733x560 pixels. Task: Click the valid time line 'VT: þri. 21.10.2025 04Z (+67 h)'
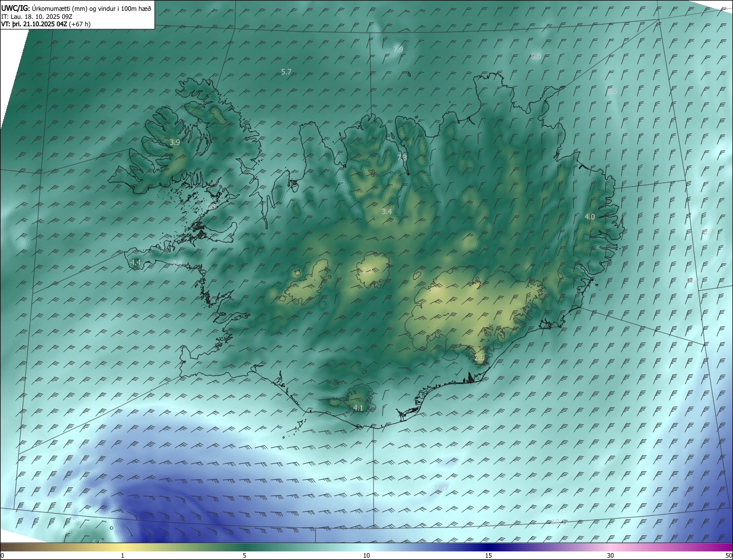(46, 24)
